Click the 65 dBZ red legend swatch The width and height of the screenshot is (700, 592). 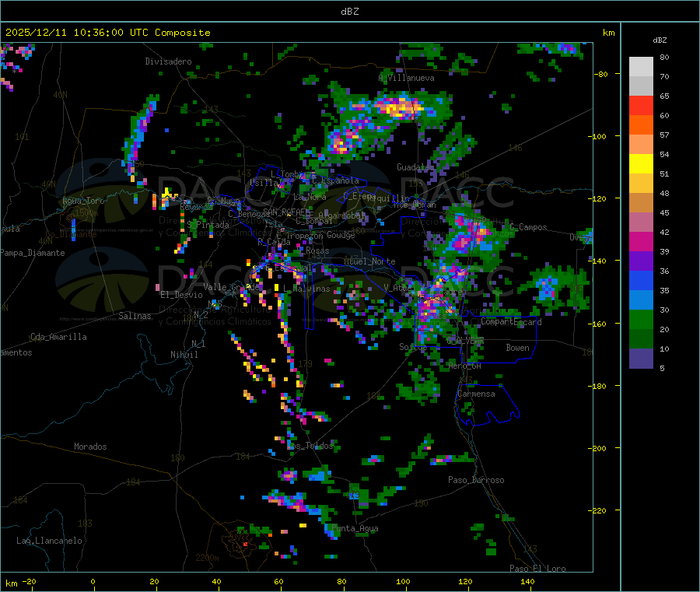(x=641, y=105)
